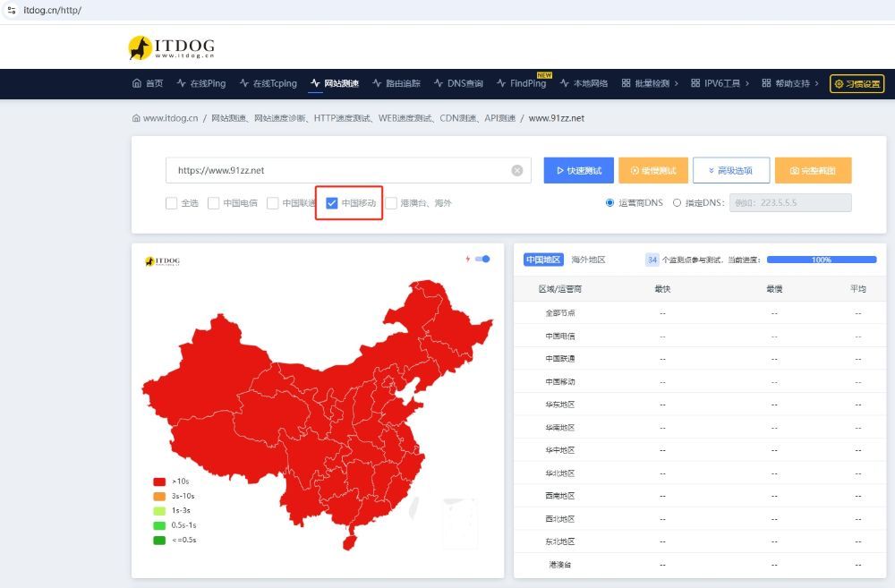Click the lightning bolt icon above the map
895x588 pixels.
coord(468,260)
